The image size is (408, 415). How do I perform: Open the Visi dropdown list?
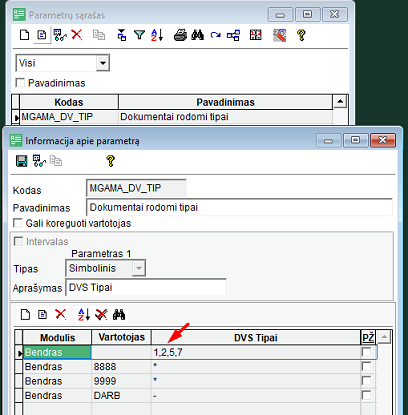[103, 63]
